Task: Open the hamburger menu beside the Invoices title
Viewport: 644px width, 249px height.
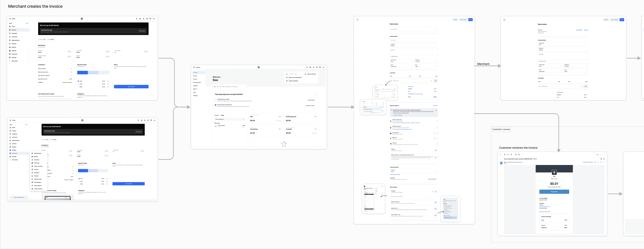Action: pos(194,67)
